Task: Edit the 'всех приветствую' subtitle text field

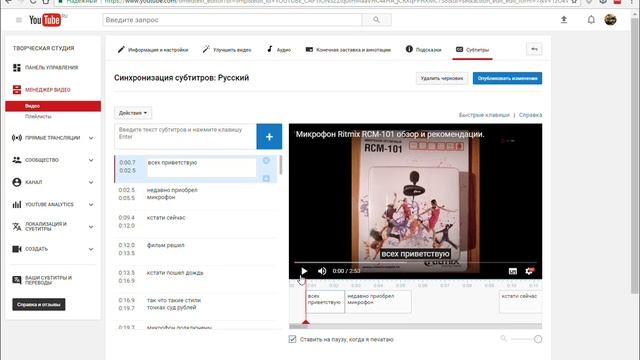Action: (202, 168)
